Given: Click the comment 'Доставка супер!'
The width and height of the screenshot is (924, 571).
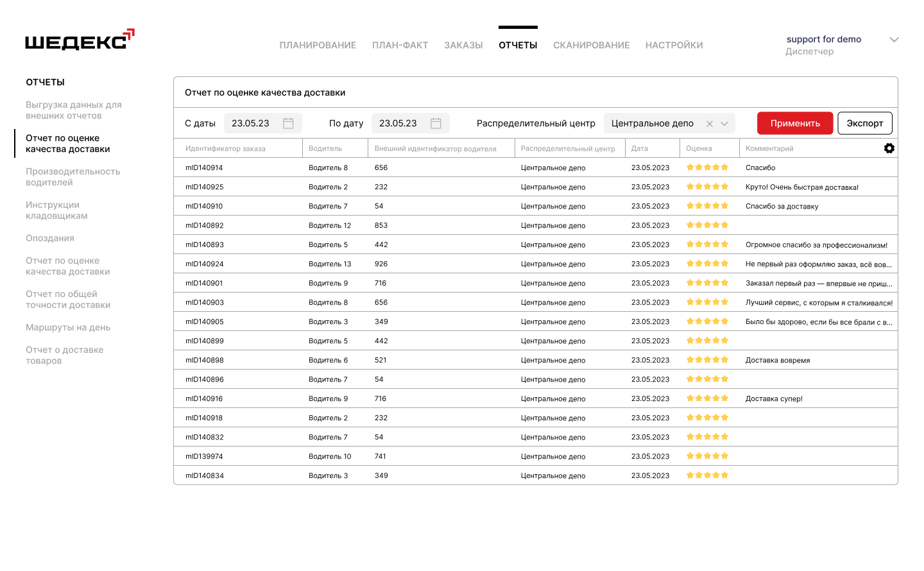Looking at the screenshot, I should pyautogui.click(x=774, y=398).
